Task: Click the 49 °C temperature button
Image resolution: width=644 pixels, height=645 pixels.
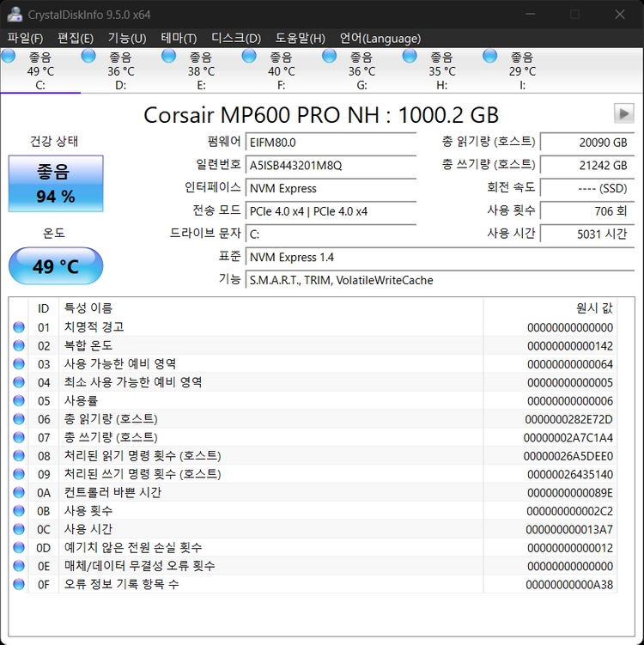Action: click(56, 265)
